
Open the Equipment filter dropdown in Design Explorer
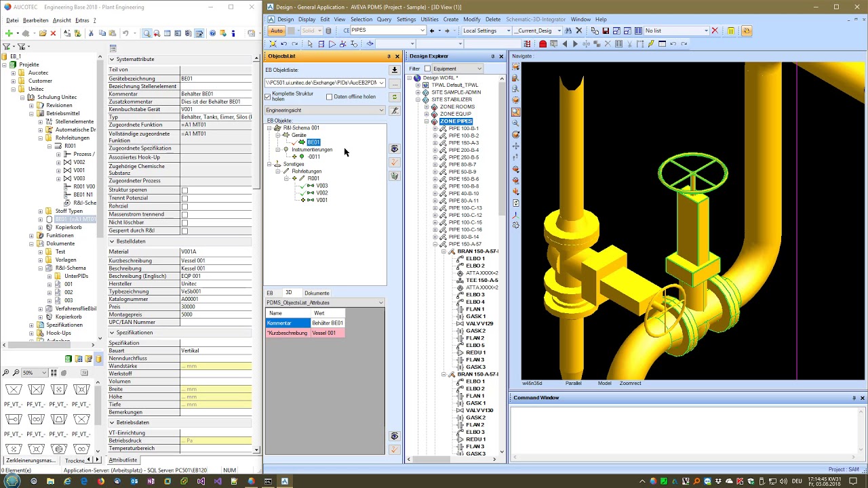pyautogui.click(x=479, y=68)
